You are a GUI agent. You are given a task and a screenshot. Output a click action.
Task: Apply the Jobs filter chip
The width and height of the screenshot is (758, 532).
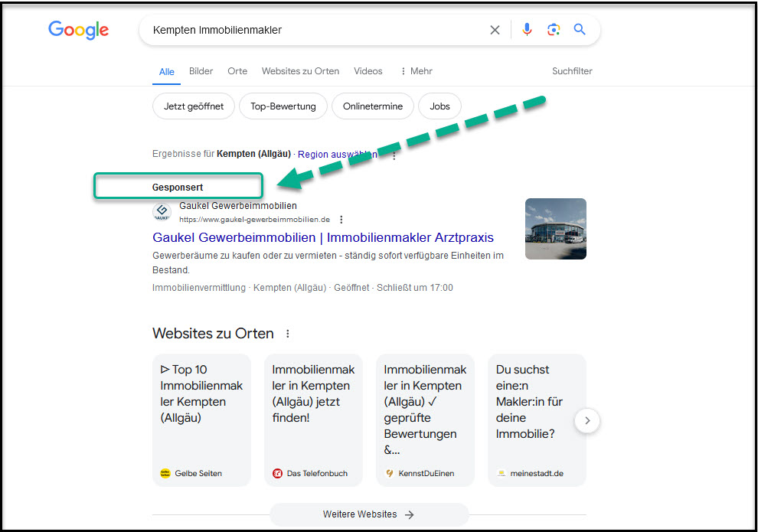tap(440, 106)
